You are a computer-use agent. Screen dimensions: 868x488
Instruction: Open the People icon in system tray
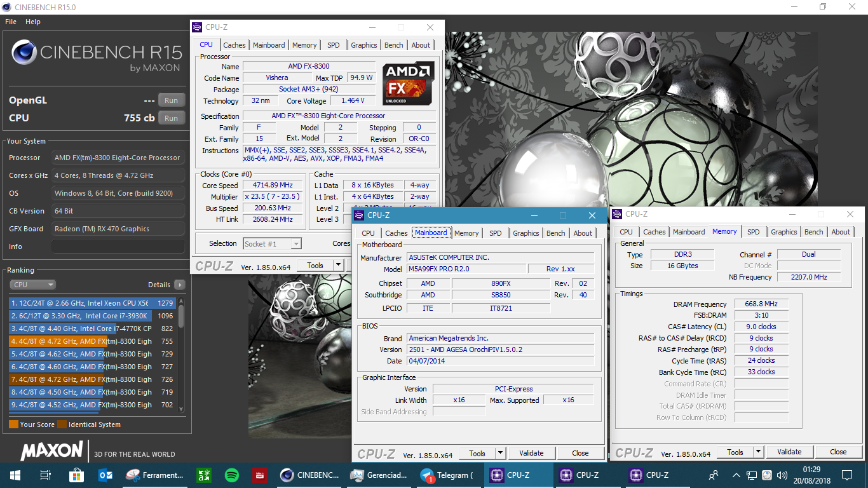[x=714, y=475]
